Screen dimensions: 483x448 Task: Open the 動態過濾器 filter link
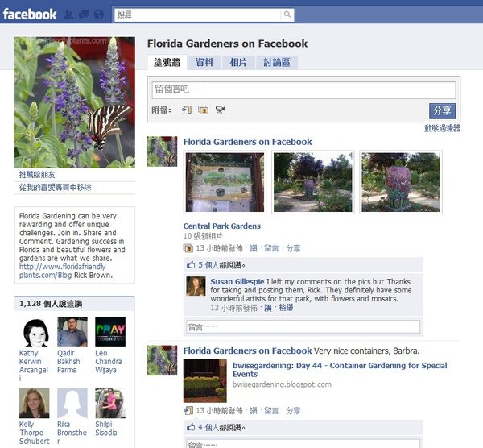click(442, 128)
